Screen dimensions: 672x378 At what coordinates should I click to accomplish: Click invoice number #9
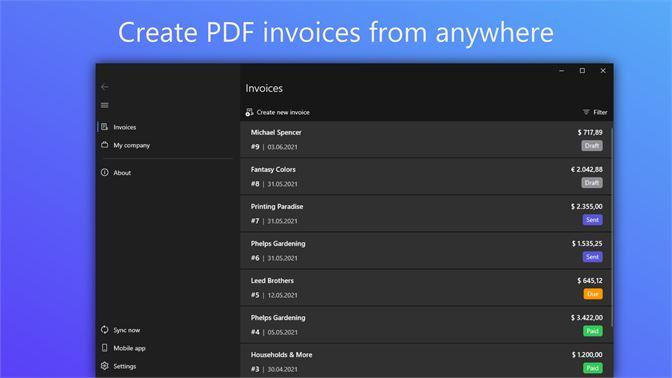click(x=255, y=147)
